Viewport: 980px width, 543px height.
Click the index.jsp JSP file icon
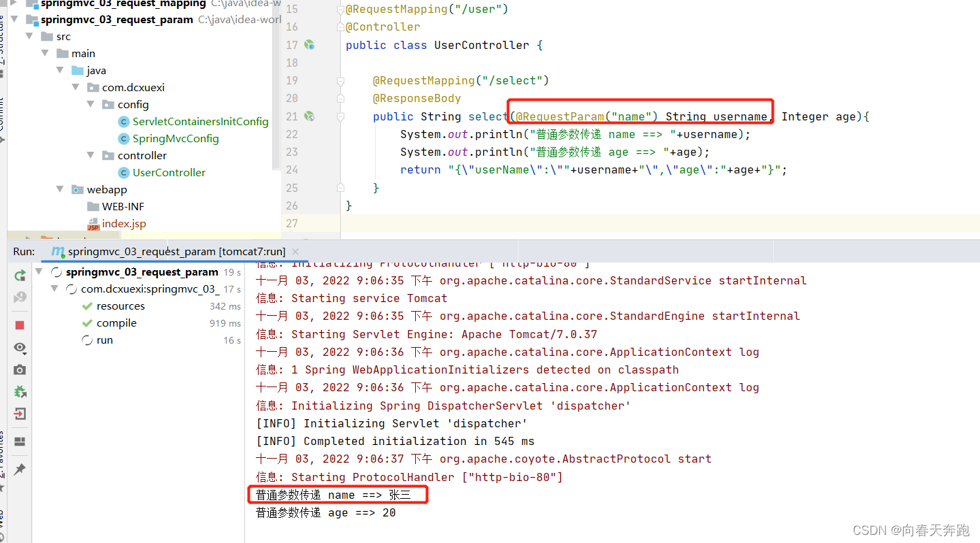(x=93, y=224)
